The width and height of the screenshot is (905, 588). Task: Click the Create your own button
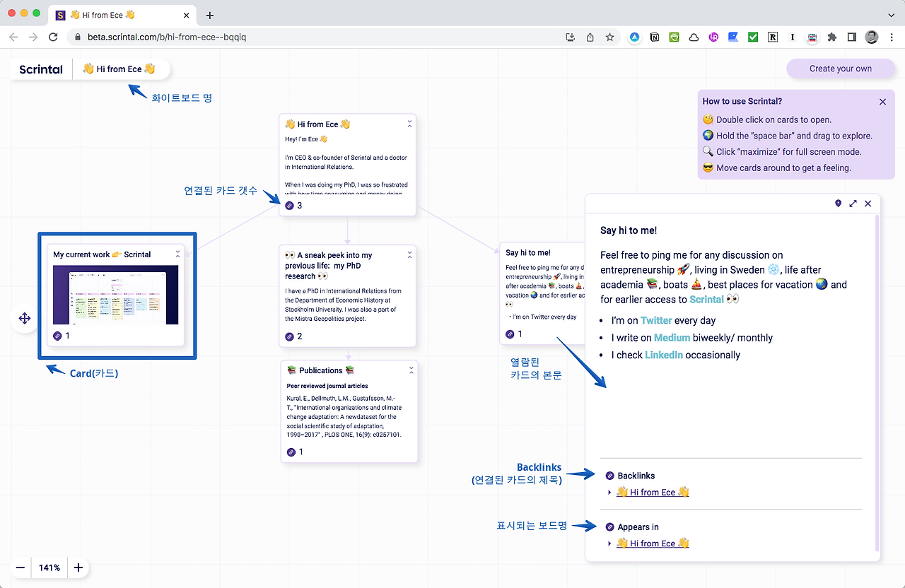[841, 69]
